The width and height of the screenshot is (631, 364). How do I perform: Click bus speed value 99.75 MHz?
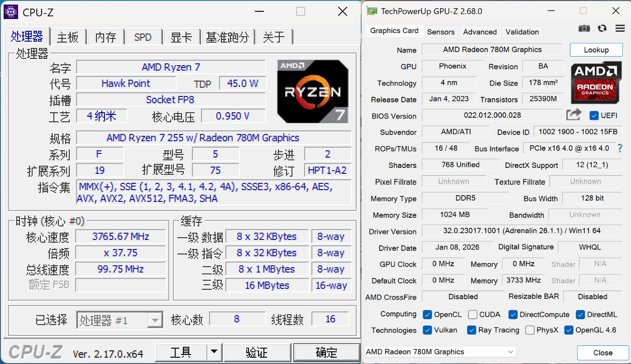click(120, 269)
